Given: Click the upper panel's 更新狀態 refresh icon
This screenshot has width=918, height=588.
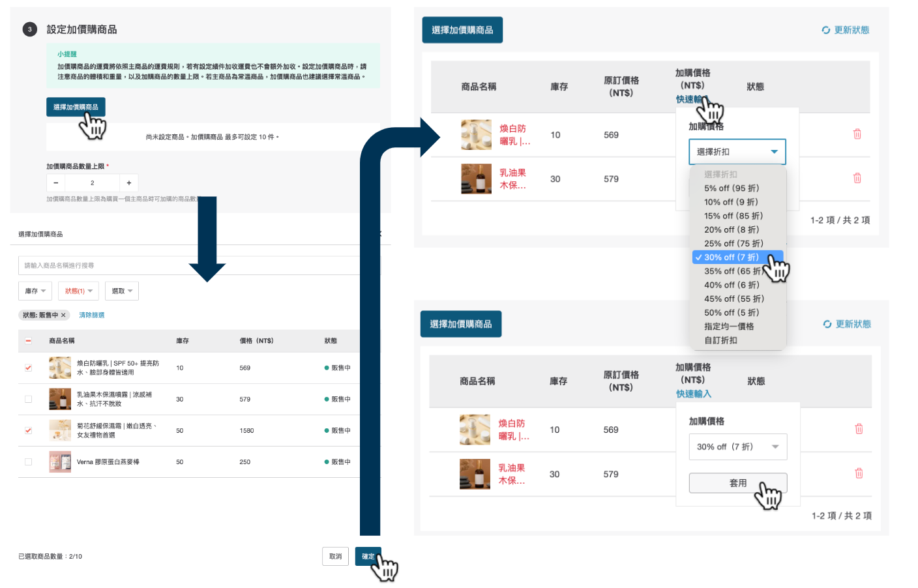Looking at the screenshot, I should pos(826,30).
